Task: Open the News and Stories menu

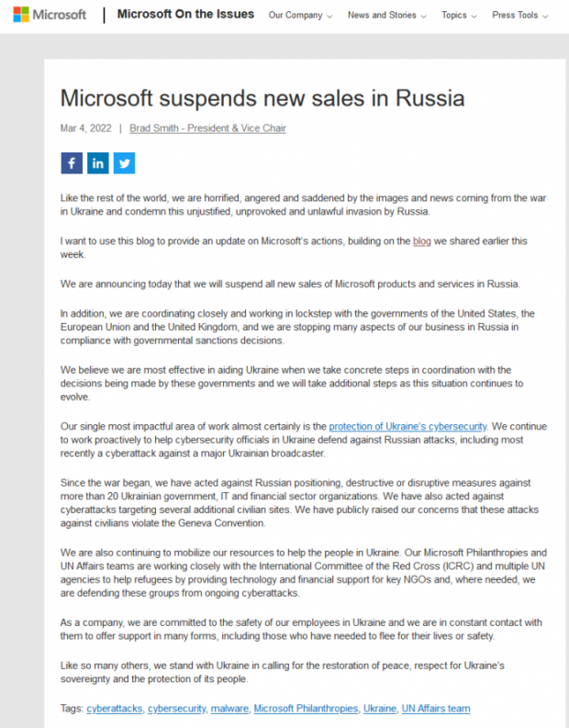Action: coord(387,16)
